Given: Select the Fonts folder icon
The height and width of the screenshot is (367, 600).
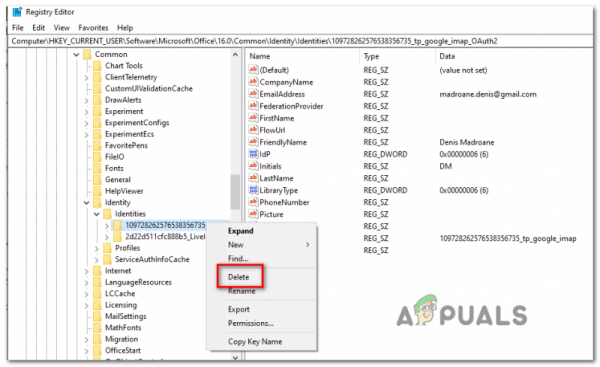Looking at the screenshot, I should [98, 168].
